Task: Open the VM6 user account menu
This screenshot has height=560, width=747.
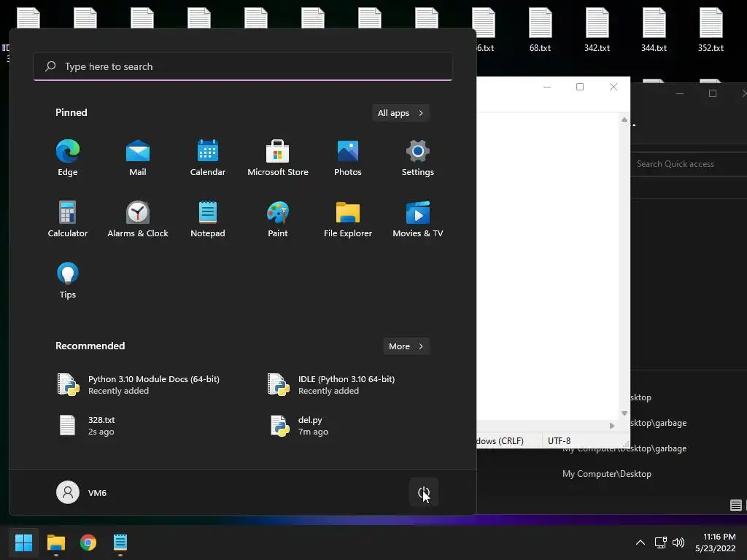Action: 82,492
